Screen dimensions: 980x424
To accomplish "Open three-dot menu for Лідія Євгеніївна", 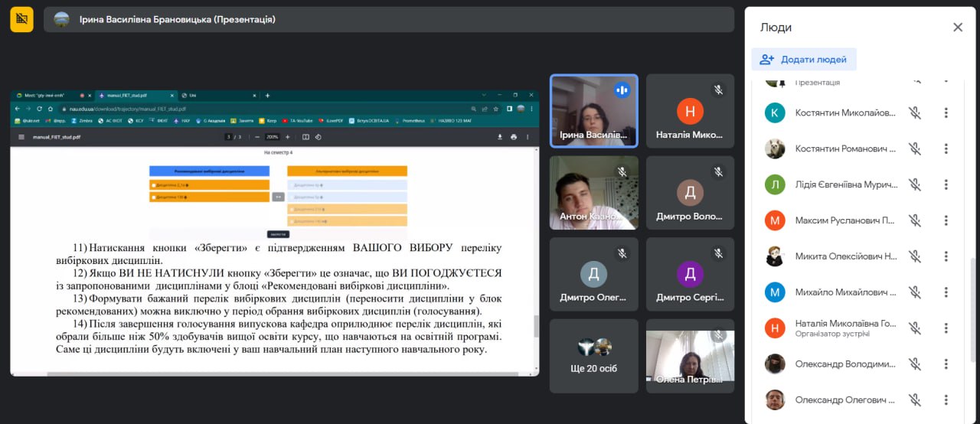I will click(946, 184).
